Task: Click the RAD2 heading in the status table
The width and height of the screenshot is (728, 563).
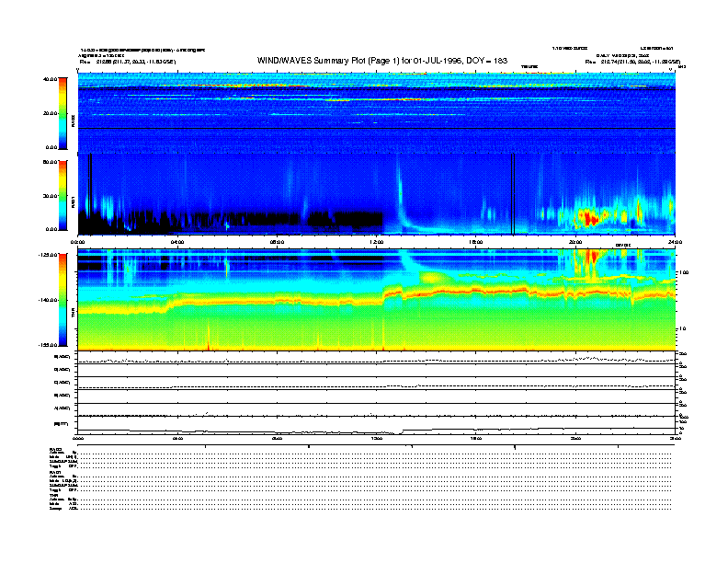Action: (x=56, y=450)
